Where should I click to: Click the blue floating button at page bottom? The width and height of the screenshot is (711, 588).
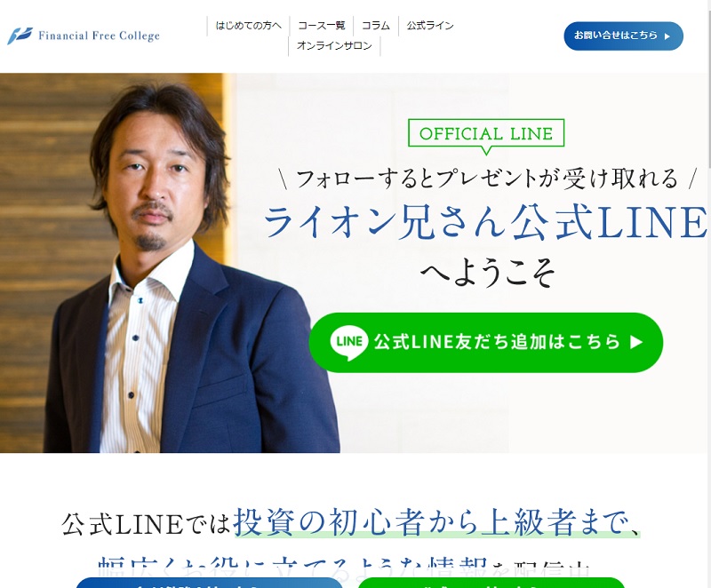[x=209, y=583]
